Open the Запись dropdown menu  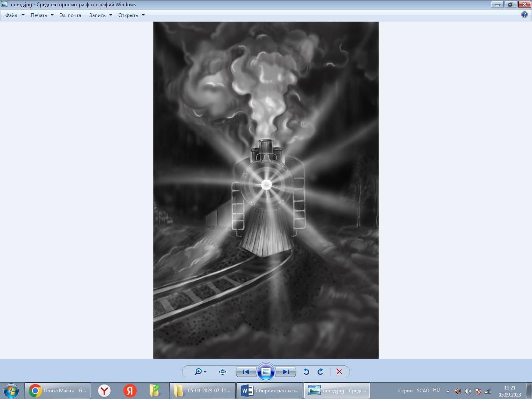(x=101, y=15)
